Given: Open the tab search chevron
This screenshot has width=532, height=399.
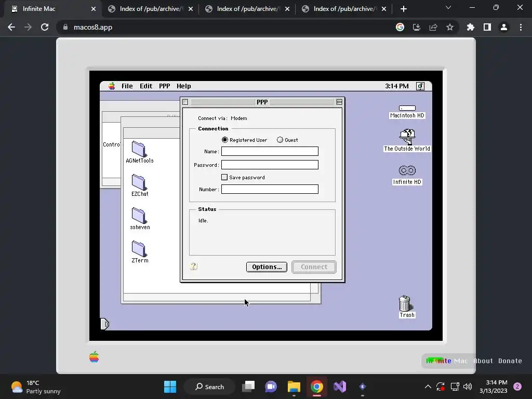Looking at the screenshot, I should click(x=448, y=7).
